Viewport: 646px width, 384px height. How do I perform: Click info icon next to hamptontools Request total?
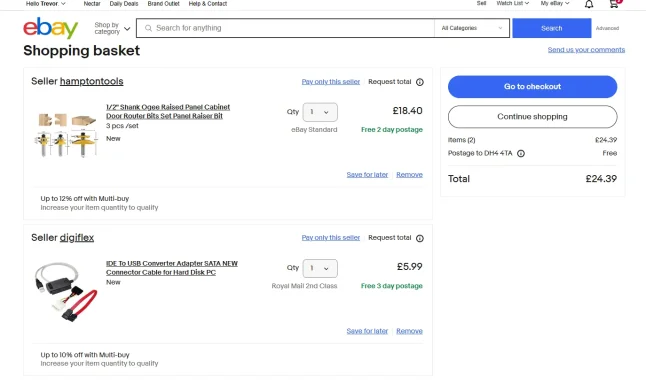click(419, 82)
